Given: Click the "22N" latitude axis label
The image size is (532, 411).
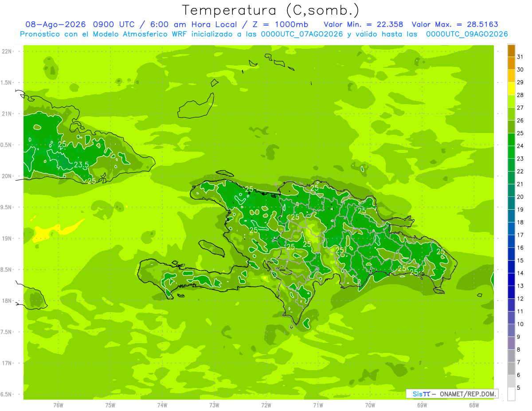Looking at the screenshot, I should [x=6, y=51].
